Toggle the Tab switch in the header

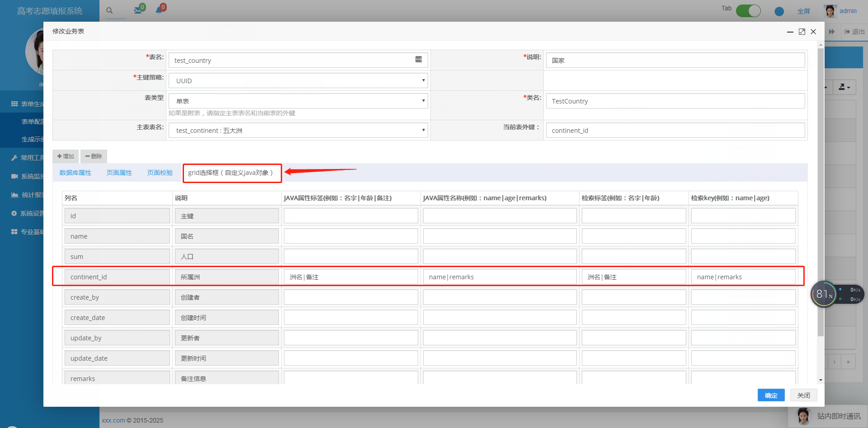click(748, 10)
